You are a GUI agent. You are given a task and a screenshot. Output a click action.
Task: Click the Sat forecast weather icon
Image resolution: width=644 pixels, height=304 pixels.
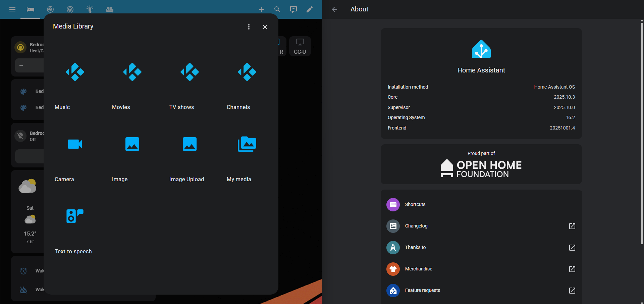point(30,219)
